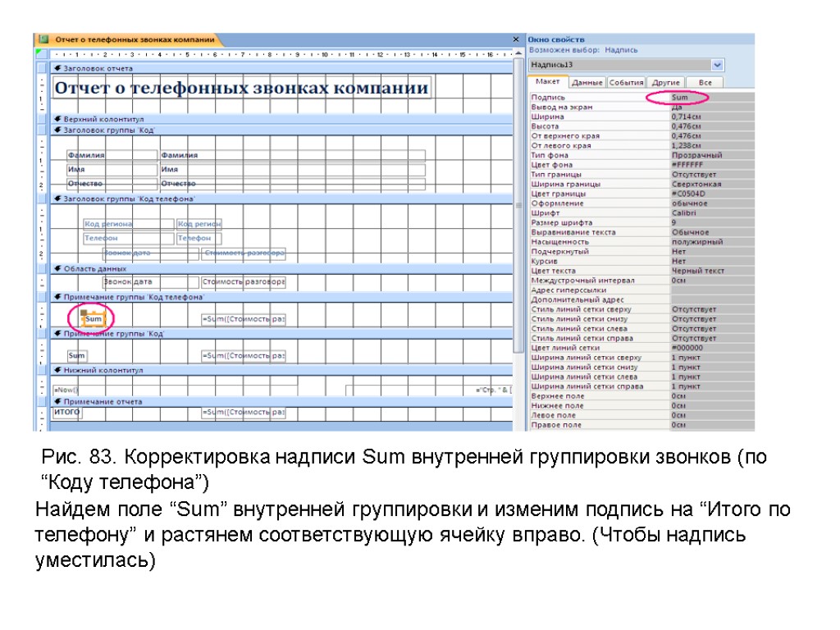Image resolution: width=840 pixels, height=630 pixels.
Task: Switch to the 'Макет' property tab
Action: point(547,82)
